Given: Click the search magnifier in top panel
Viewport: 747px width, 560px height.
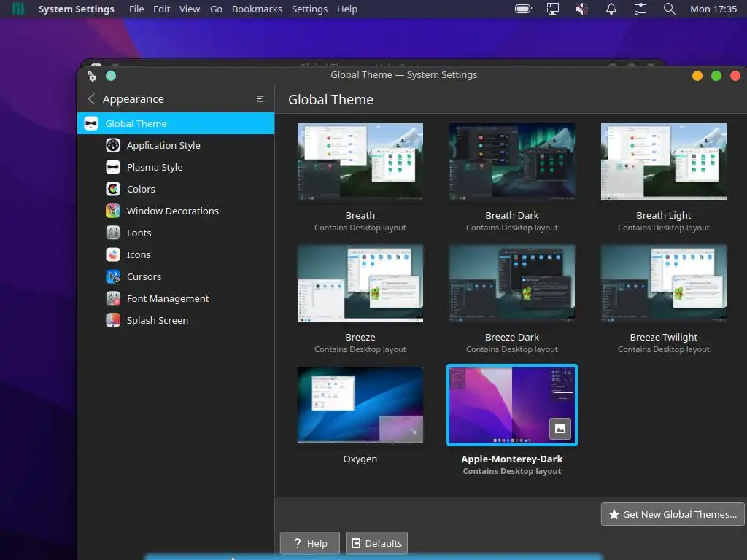Looking at the screenshot, I should [x=670, y=9].
